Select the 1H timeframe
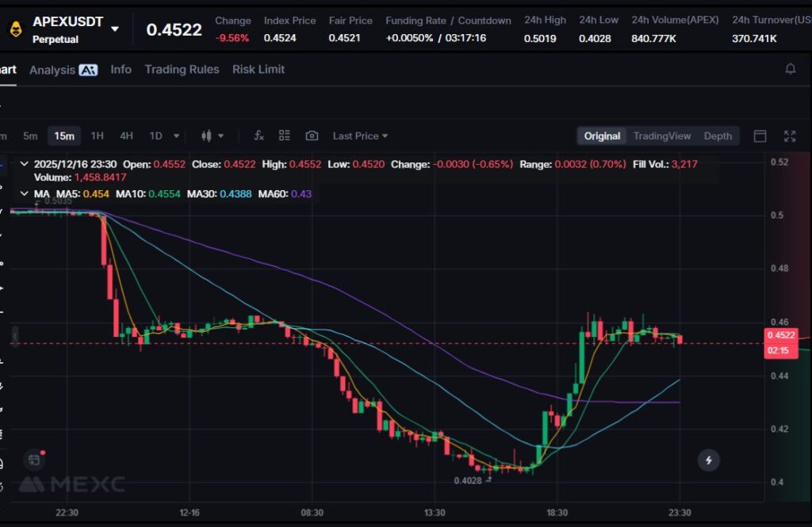 (97, 136)
